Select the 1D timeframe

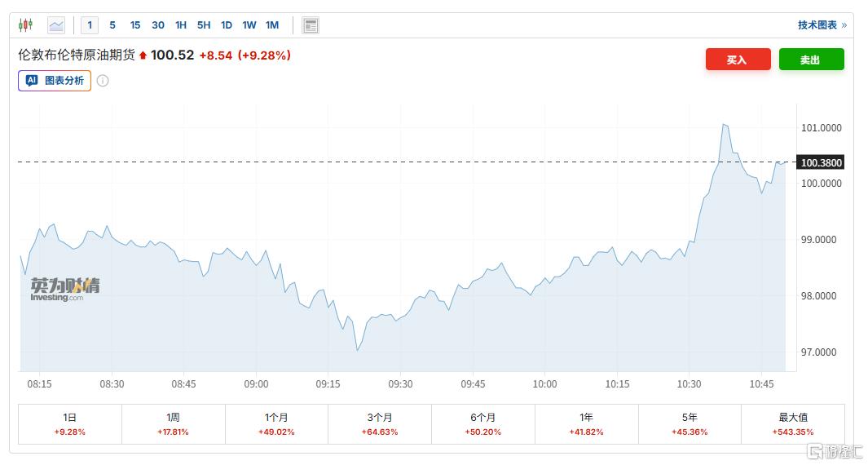227,25
